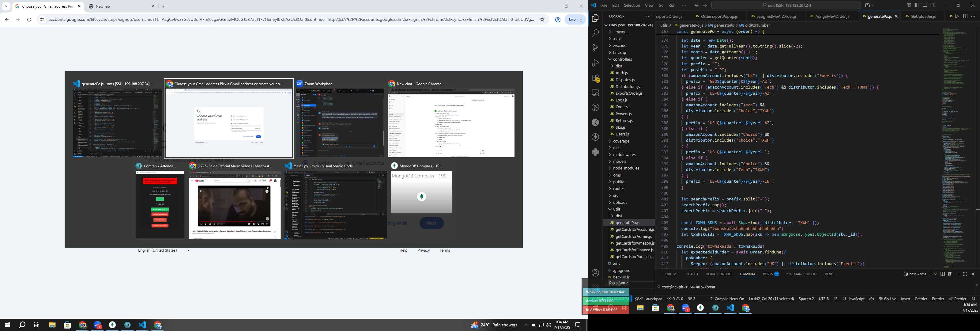The height and width of the screenshot is (331, 980).
Task: Close the generatePo.js editor tab
Action: 896,16
